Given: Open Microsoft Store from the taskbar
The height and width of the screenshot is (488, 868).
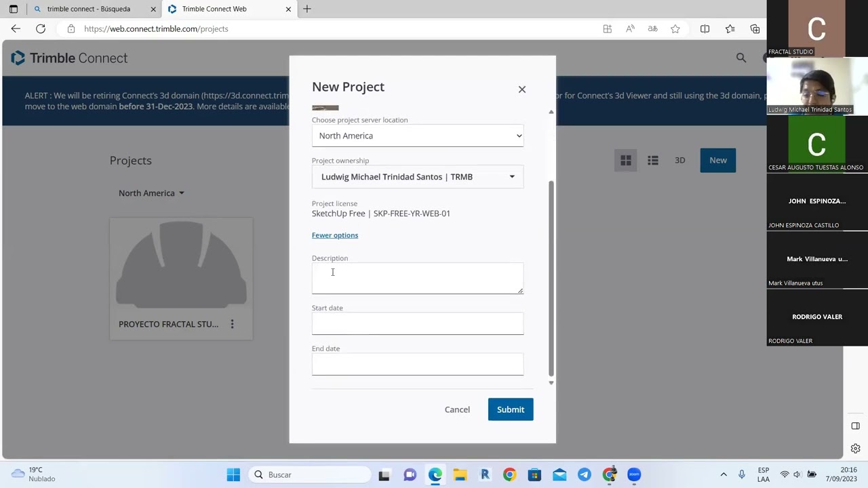Looking at the screenshot, I should pos(534,474).
